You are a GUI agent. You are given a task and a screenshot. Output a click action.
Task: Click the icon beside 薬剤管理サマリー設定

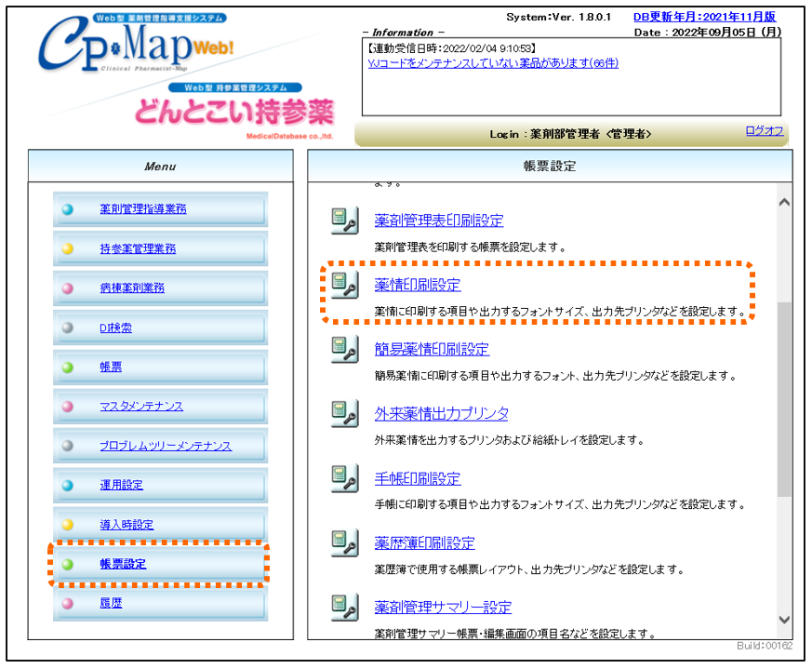(345, 608)
